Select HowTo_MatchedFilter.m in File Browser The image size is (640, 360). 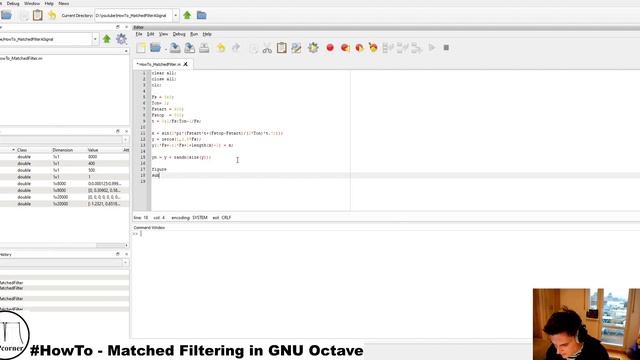click(20, 58)
